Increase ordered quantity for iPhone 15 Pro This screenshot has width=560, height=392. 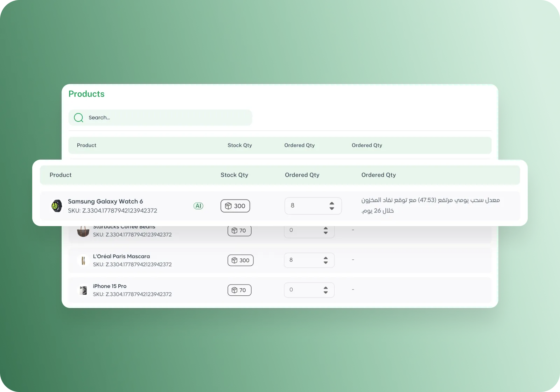tap(325, 288)
